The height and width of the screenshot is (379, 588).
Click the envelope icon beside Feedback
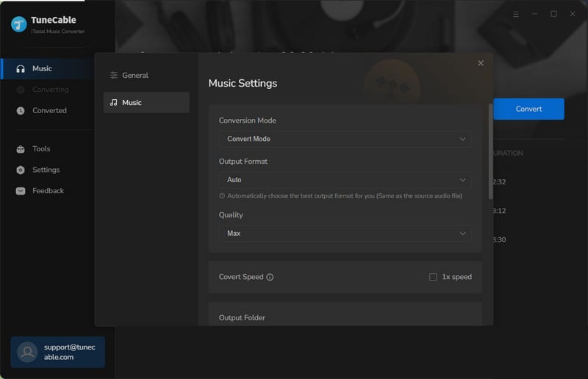click(21, 191)
